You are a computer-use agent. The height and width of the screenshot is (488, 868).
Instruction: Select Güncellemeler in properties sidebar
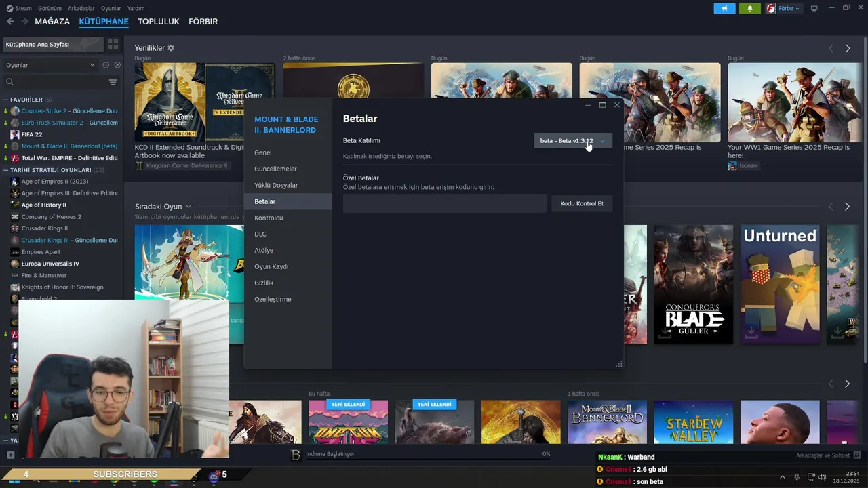coord(288,169)
